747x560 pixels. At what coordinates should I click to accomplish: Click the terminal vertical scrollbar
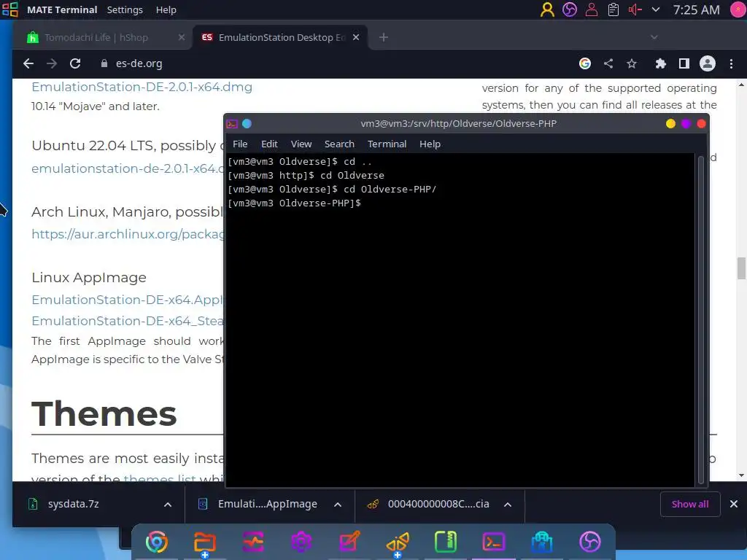(x=701, y=319)
